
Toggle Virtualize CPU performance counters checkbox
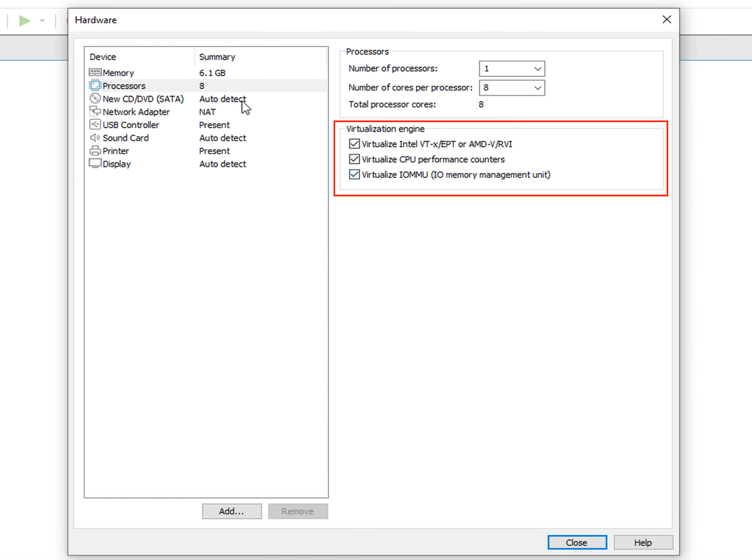pyautogui.click(x=355, y=159)
